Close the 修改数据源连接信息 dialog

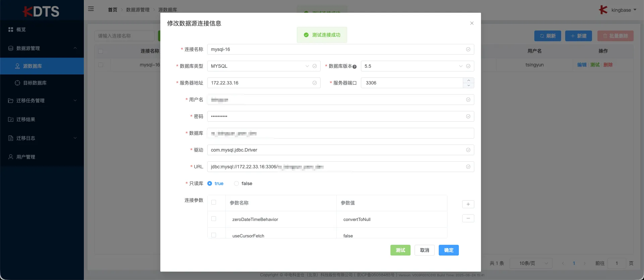472,23
